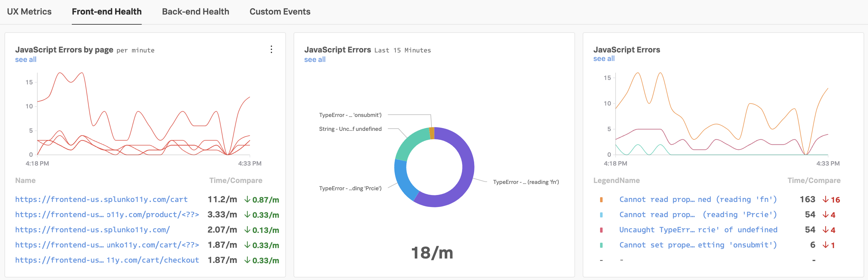Open the cart/checkout page URL link

tap(107, 260)
